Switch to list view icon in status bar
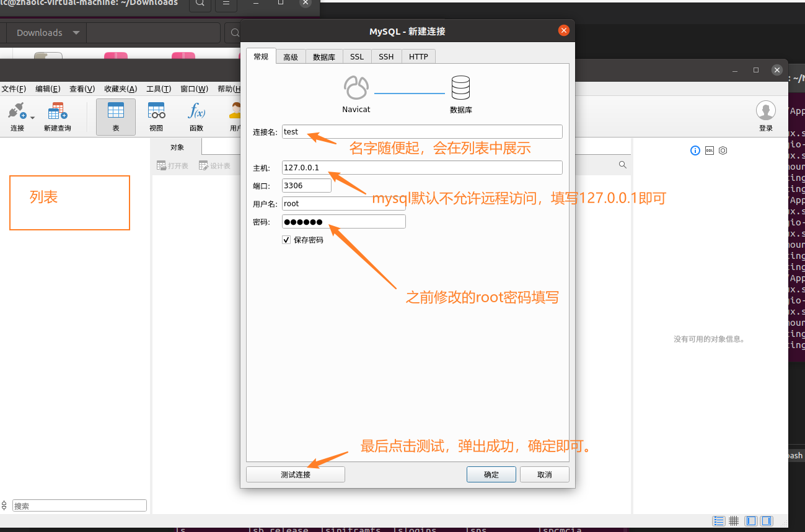Image resolution: width=805 pixels, height=532 pixels. (718, 521)
